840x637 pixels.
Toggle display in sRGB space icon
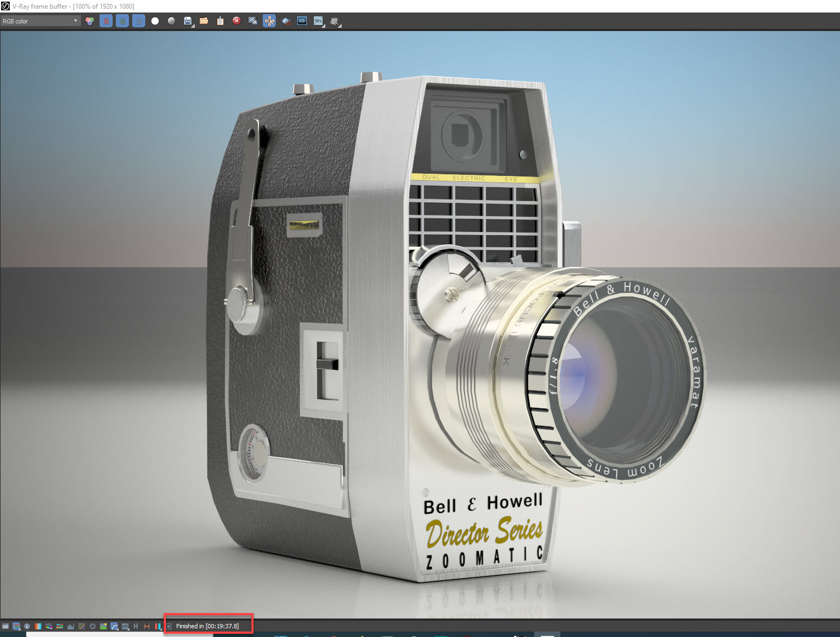114,626
